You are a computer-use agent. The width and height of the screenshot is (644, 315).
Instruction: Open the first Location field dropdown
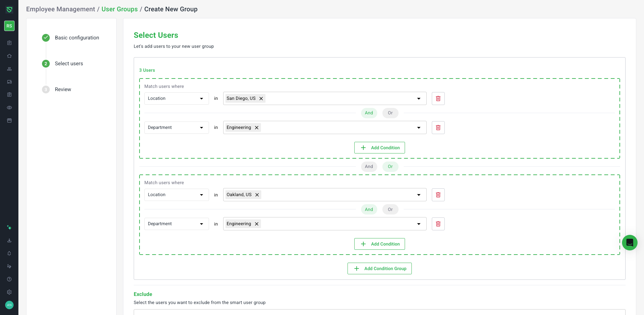pyautogui.click(x=176, y=99)
